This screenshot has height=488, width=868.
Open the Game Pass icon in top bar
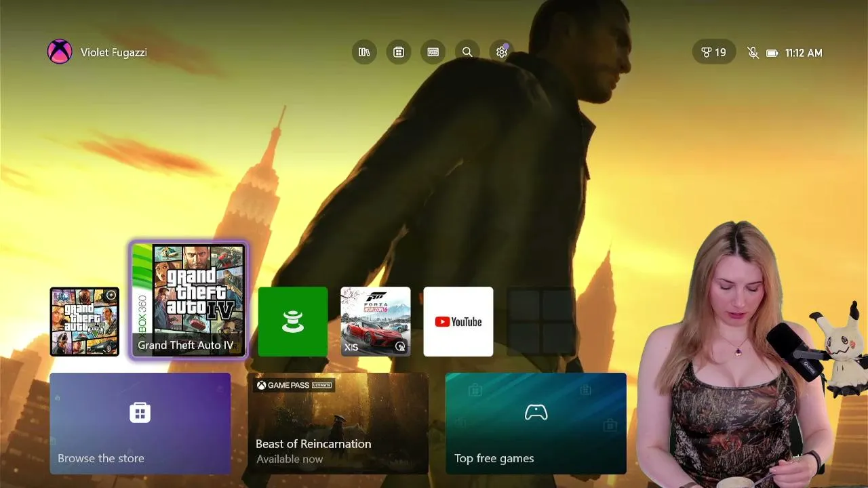coord(433,52)
